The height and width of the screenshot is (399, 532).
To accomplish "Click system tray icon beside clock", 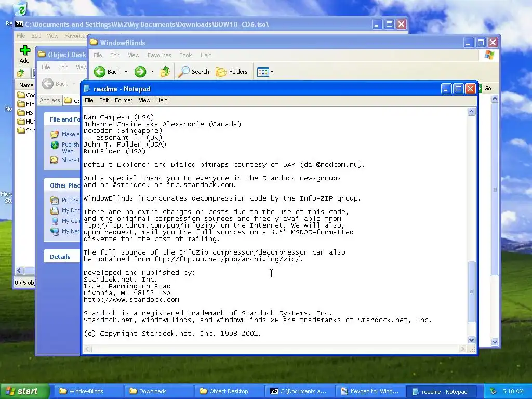I will [494, 391].
